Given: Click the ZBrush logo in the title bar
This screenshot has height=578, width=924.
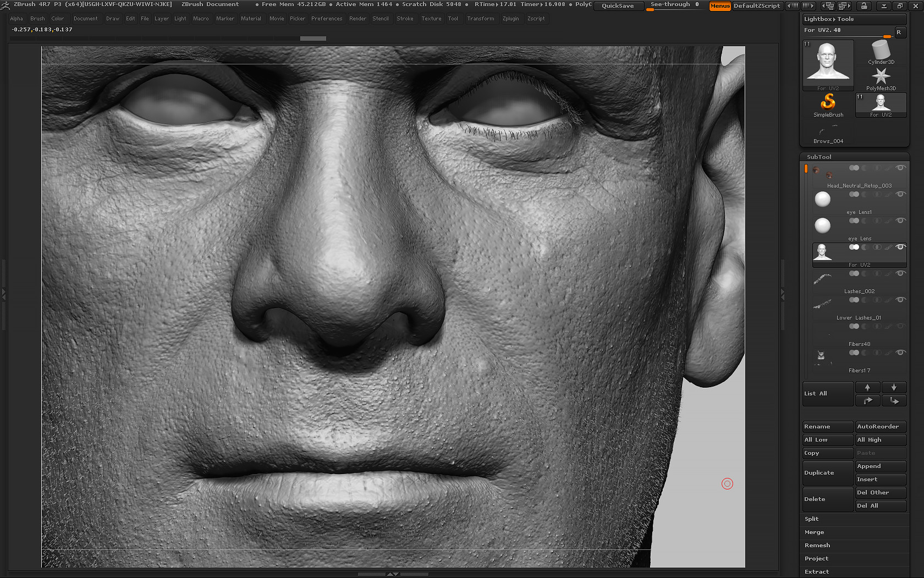Looking at the screenshot, I should pyautogui.click(x=5, y=4).
